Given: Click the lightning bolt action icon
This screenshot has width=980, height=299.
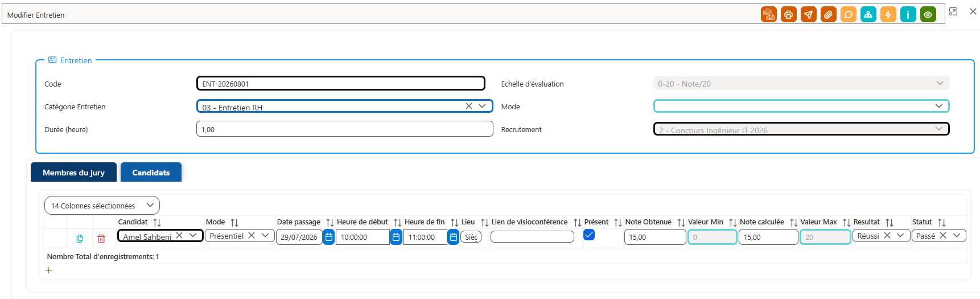Looking at the screenshot, I should (x=888, y=15).
